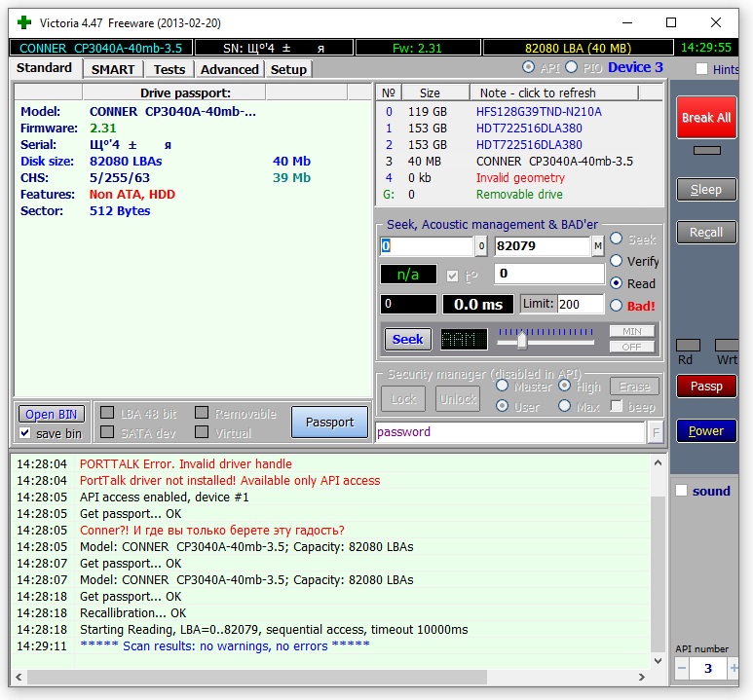
Task: Click the blue Power button
Action: click(706, 431)
